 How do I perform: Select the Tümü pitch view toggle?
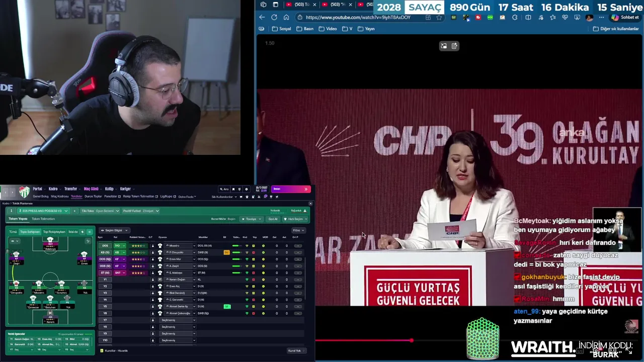(x=13, y=232)
